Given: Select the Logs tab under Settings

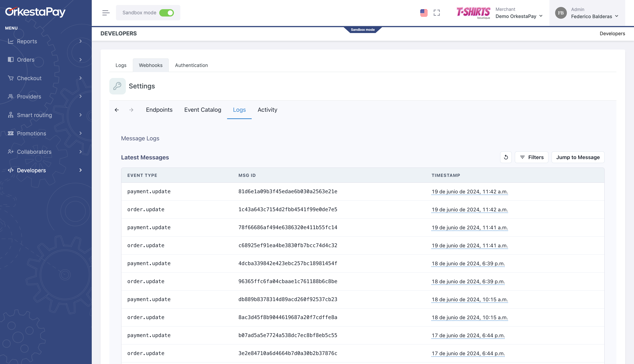Looking at the screenshot, I should click(x=239, y=110).
